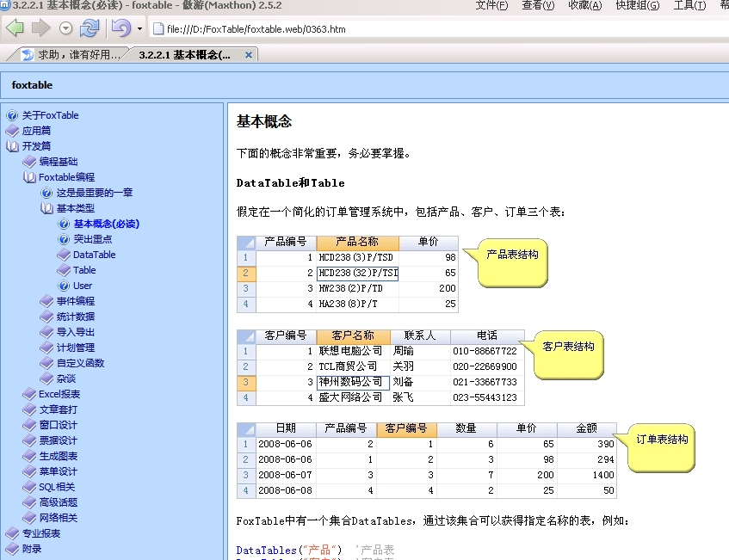Collapse the Foxtable编程 open book icon
This screenshot has width=729, height=560.
tap(30, 177)
